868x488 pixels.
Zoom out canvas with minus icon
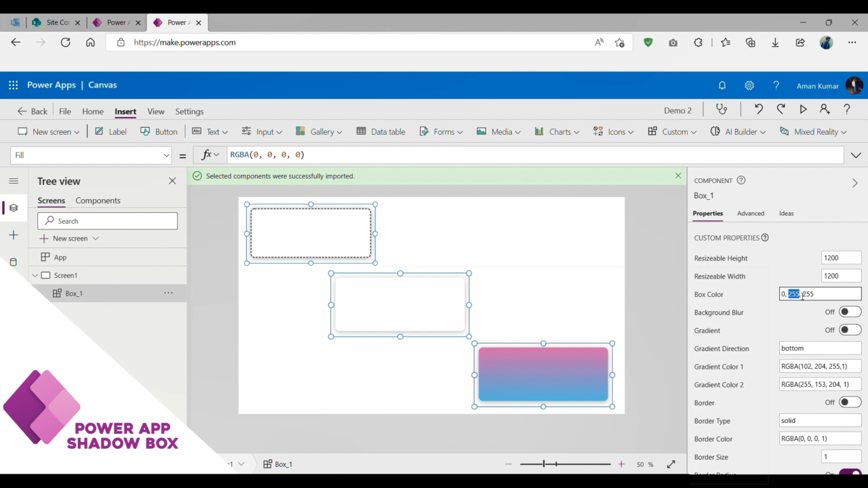coord(509,464)
